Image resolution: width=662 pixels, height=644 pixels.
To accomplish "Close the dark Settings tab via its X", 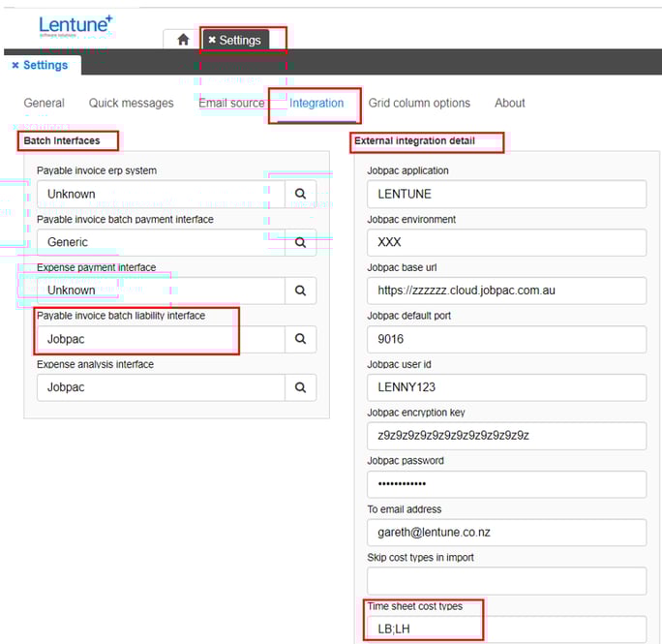I will (x=212, y=40).
